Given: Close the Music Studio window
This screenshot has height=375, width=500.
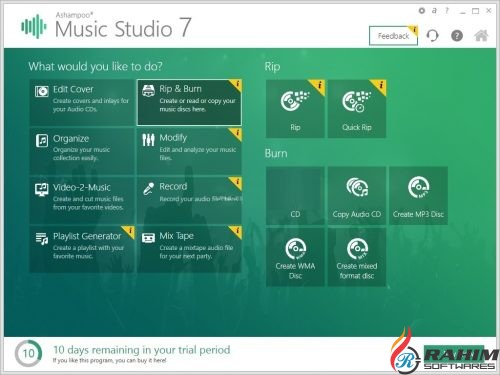Looking at the screenshot, I should click(x=489, y=11).
